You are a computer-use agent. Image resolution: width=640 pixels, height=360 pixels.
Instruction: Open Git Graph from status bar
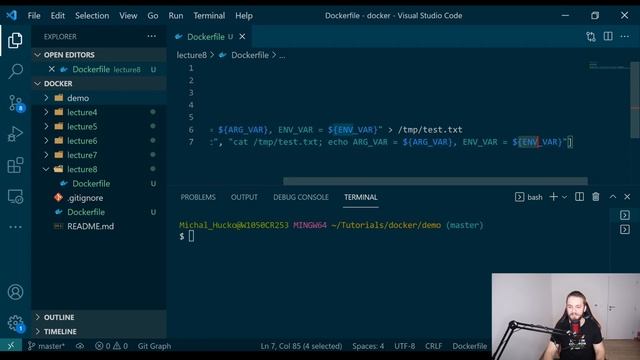(x=154, y=346)
